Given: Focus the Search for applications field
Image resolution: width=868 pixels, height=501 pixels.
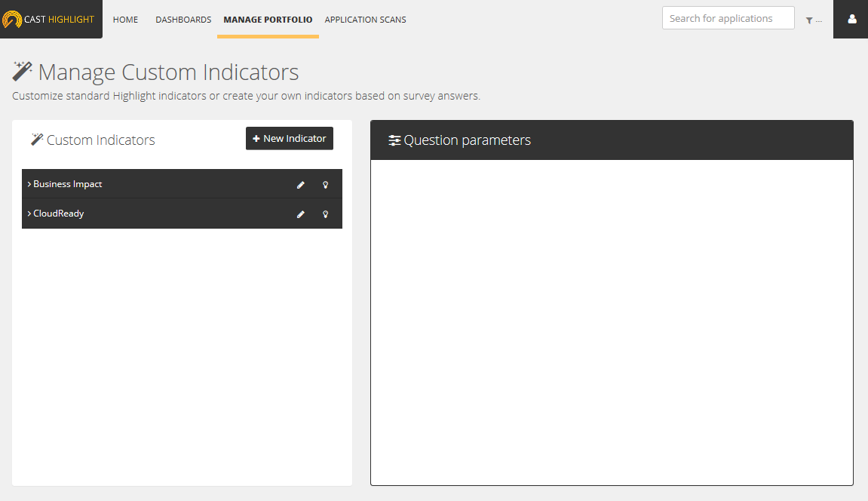Looking at the screenshot, I should click(x=728, y=18).
